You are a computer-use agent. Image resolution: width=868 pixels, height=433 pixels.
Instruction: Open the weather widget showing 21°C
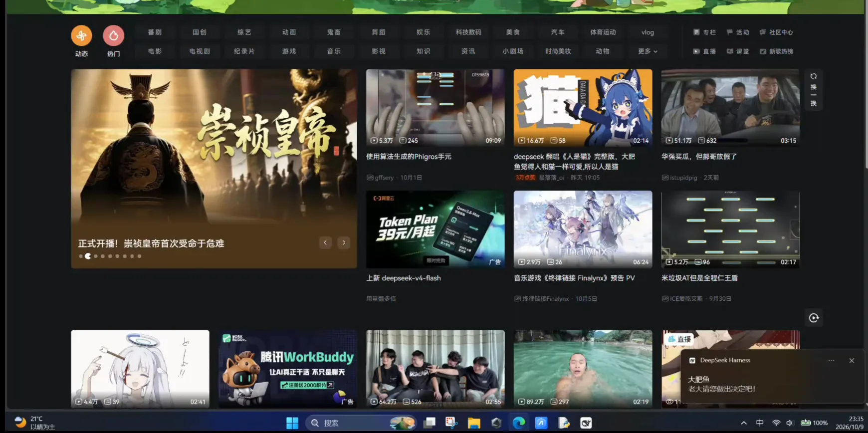pyautogui.click(x=35, y=423)
